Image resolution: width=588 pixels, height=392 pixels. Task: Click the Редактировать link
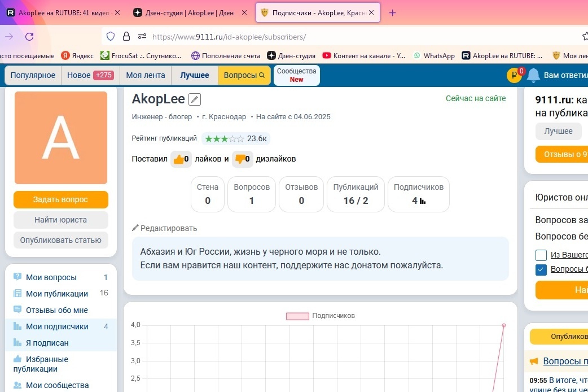[165, 228]
